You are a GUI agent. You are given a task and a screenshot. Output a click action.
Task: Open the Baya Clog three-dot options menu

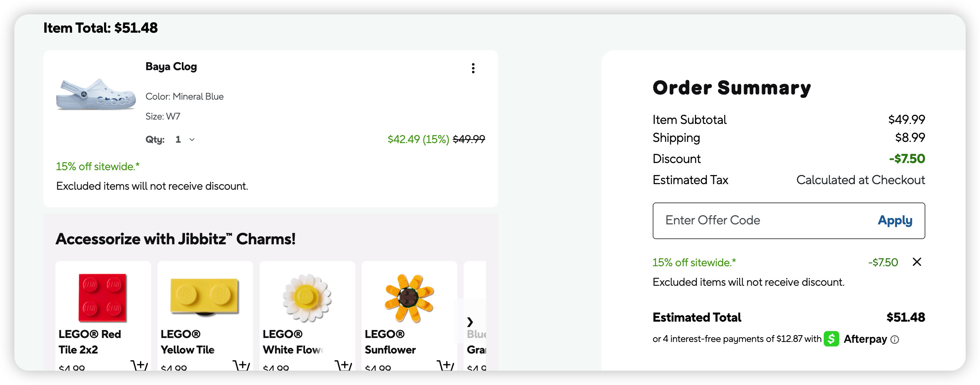click(x=473, y=68)
